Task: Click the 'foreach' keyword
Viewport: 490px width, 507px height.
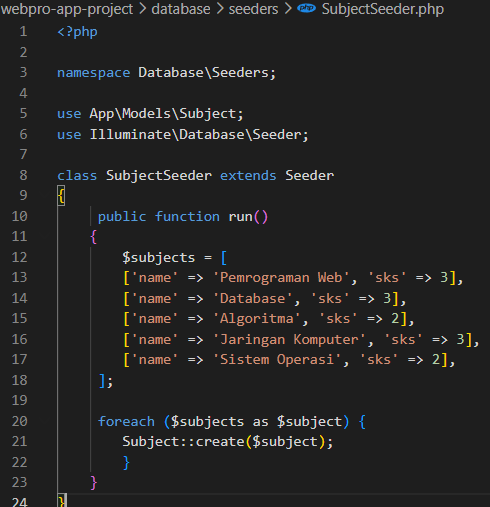Action: coord(126,422)
